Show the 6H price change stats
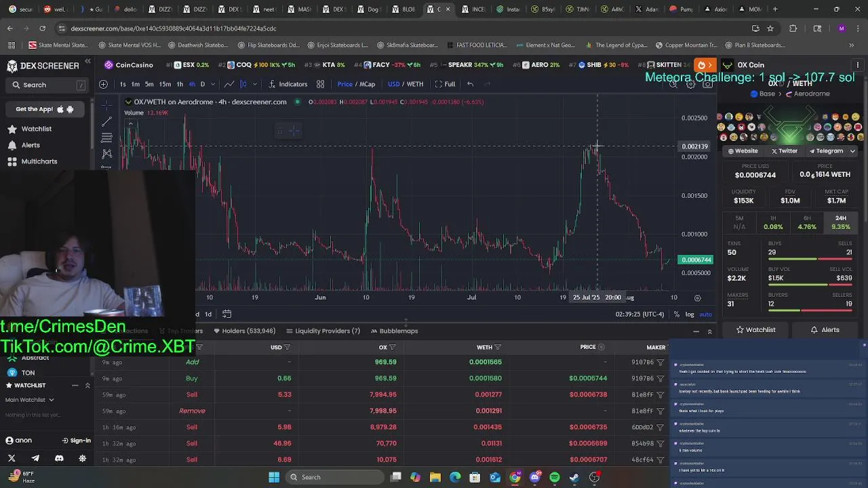Viewport: 868px width, 488px height. point(806,223)
